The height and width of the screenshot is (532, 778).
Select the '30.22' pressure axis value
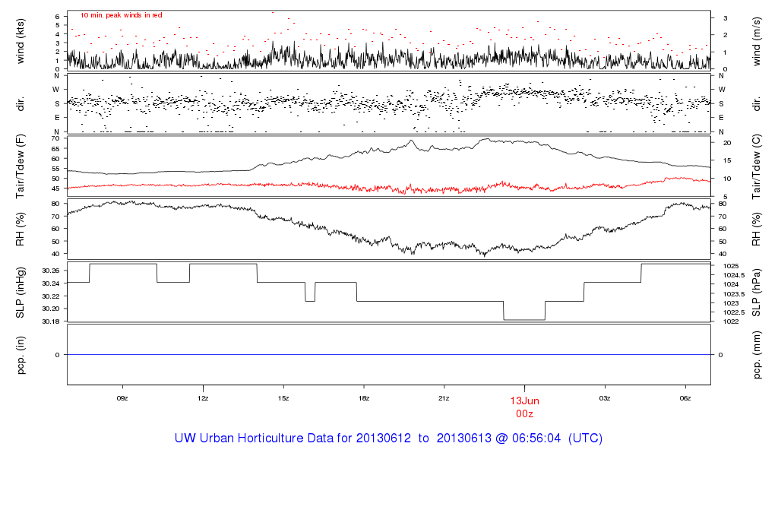51,296
